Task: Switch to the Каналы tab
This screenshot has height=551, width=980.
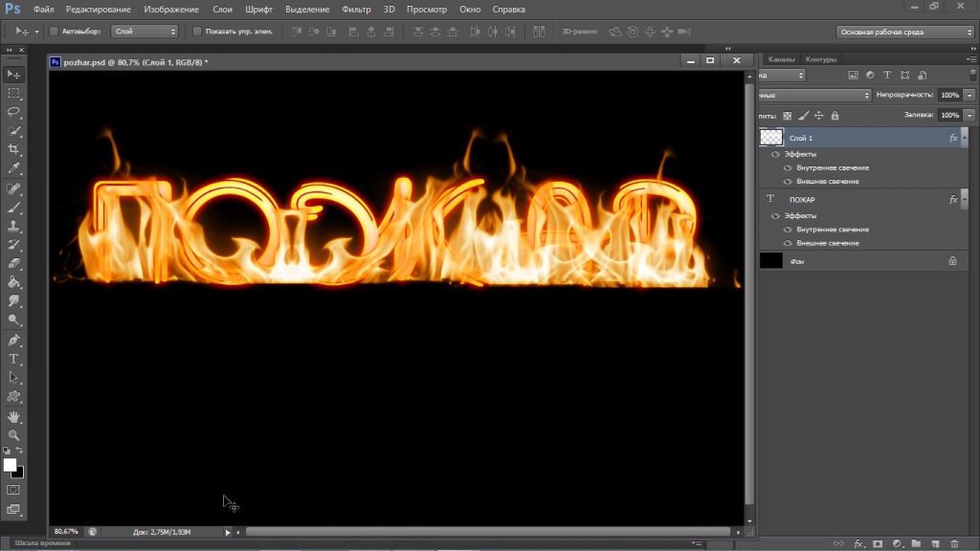Action: point(781,59)
